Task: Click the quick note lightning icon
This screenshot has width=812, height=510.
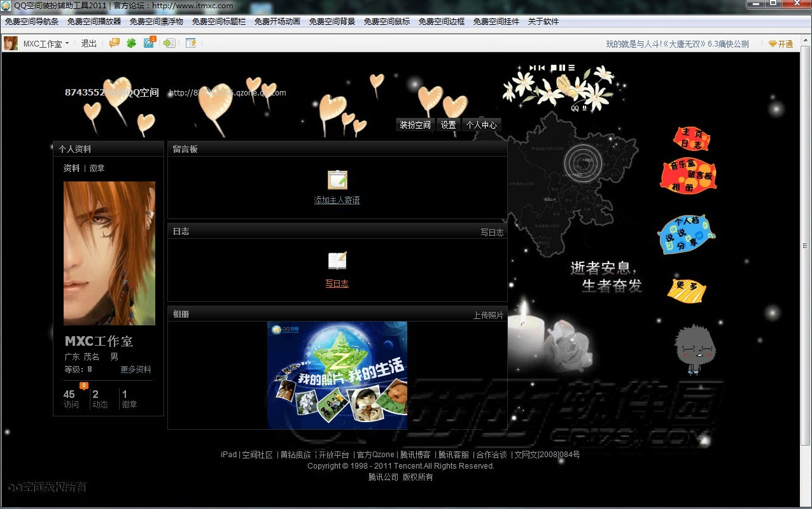Action: (190, 43)
